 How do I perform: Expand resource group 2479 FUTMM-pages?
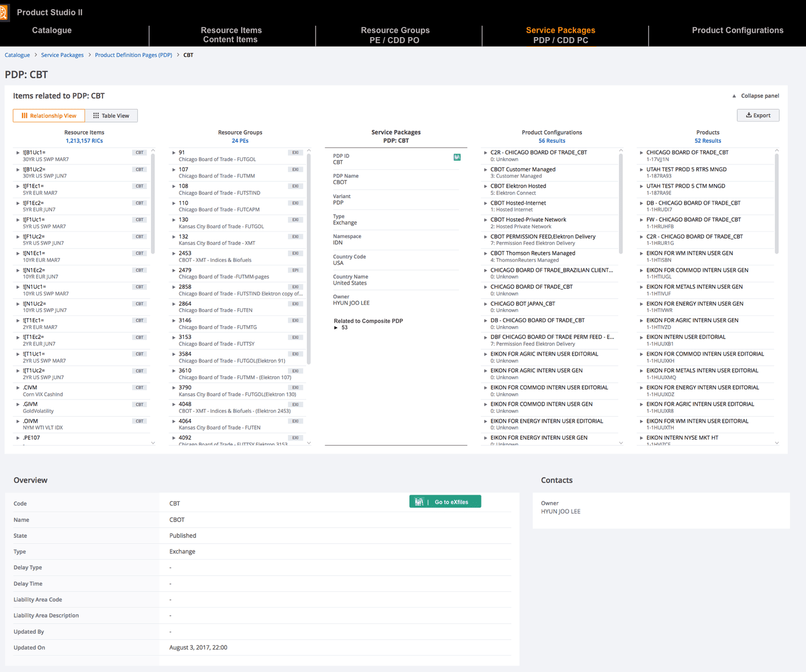point(174,270)
